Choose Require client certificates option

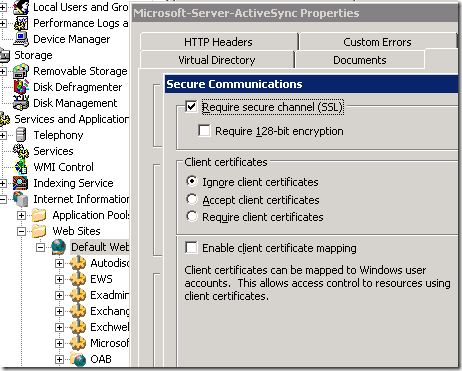coord(192,217)
